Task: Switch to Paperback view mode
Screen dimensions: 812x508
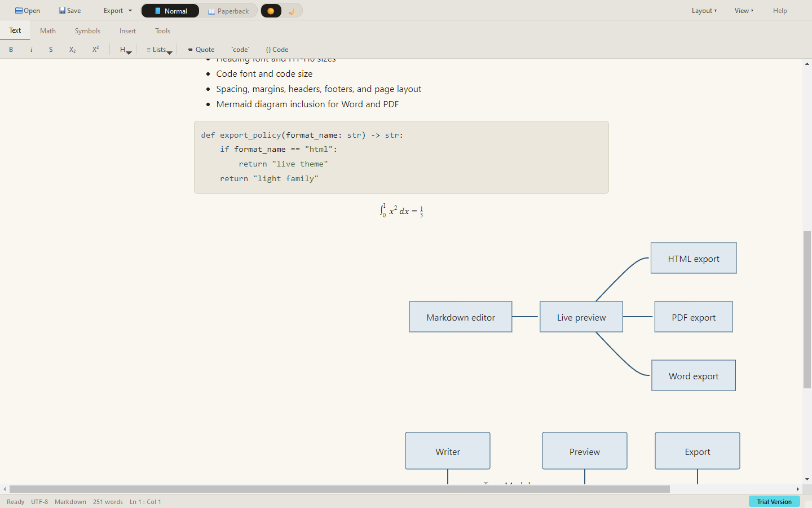Action: tap(228, 11)
